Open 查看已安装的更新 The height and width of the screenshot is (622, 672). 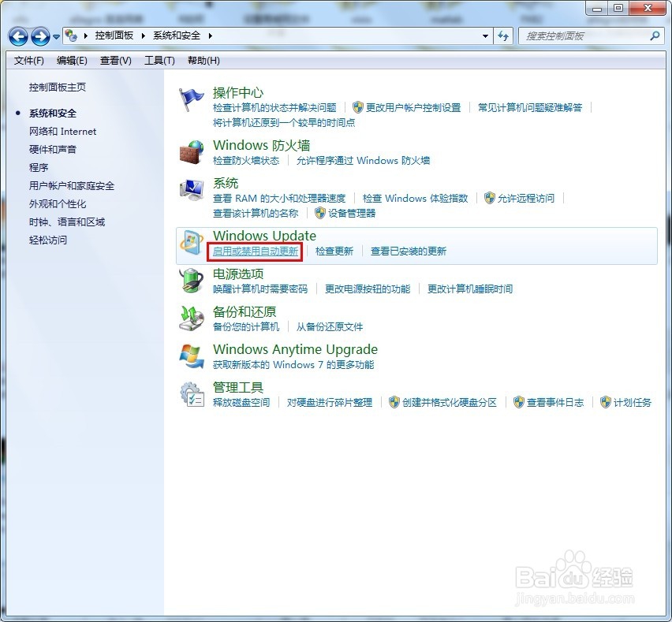click(409, 251)
